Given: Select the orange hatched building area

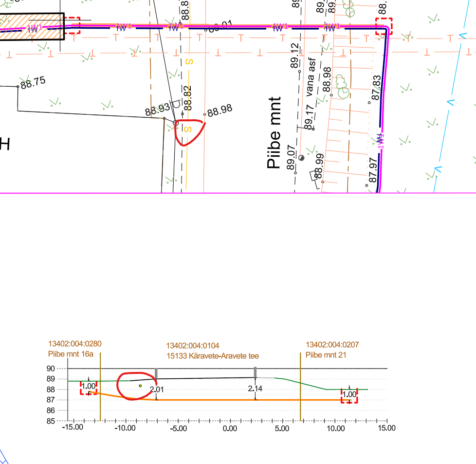Looking at the screenshot, I should 29,27.
